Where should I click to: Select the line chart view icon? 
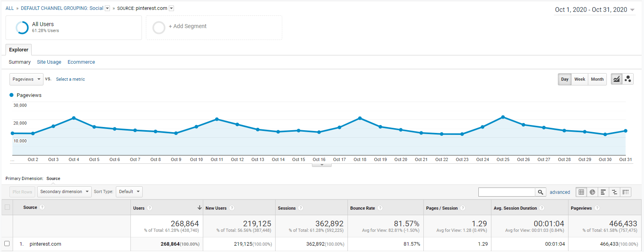[x=616, y=79]
